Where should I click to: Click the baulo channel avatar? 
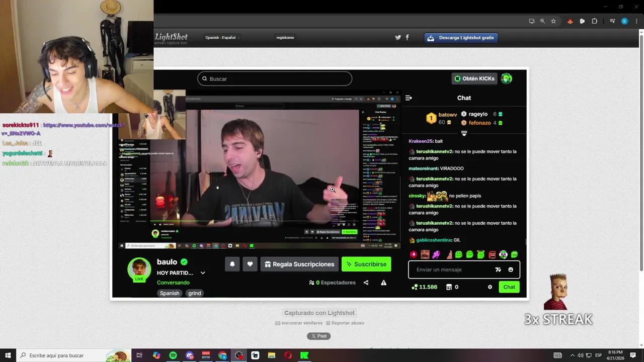pos(139,269)
